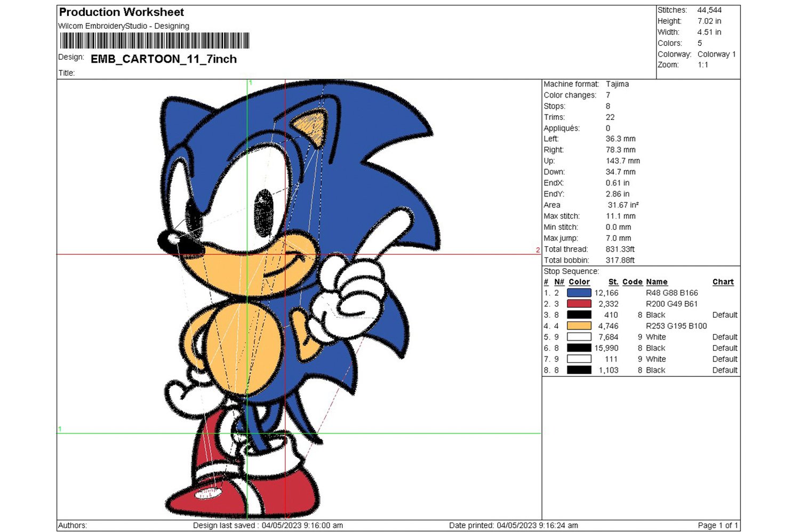Select thread name "R253 G195 B100"
This screenshot has width=800, height=532.
(x=676, y=326)
